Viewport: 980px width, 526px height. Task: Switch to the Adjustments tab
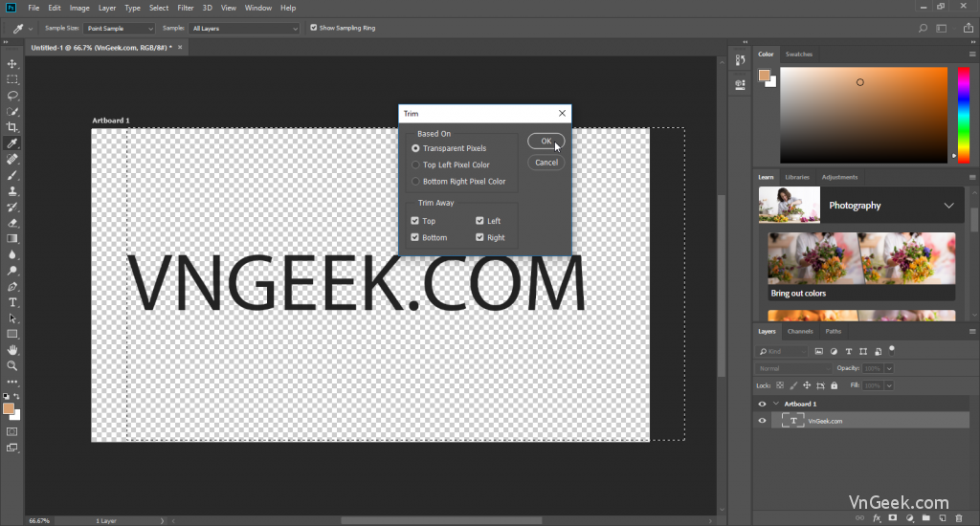pos(839,177)
